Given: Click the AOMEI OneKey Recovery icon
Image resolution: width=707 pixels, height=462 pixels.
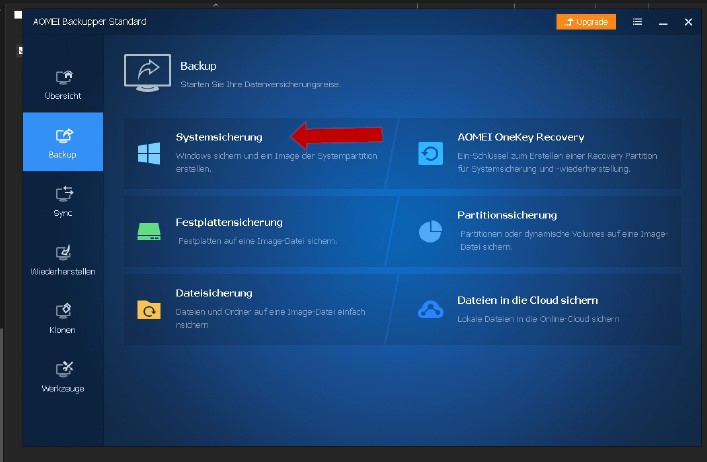Looking at the screenshot, I should [x=431, y=154].
